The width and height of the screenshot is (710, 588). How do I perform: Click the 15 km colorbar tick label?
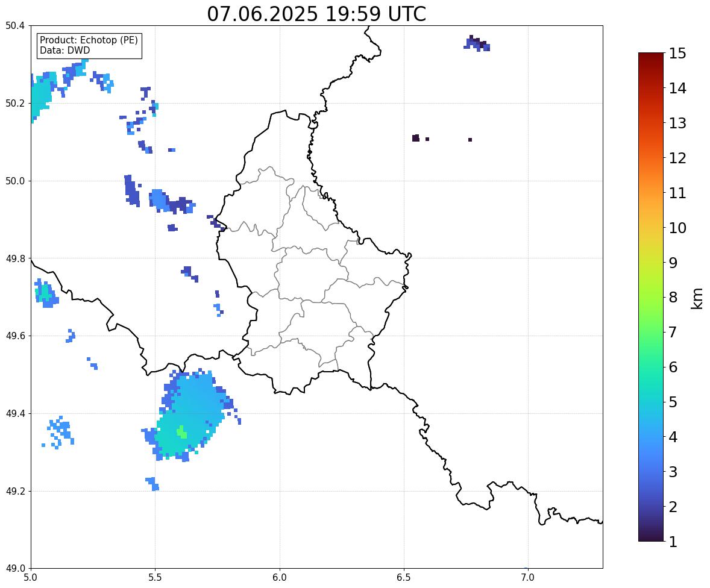(x=677, y=54)
